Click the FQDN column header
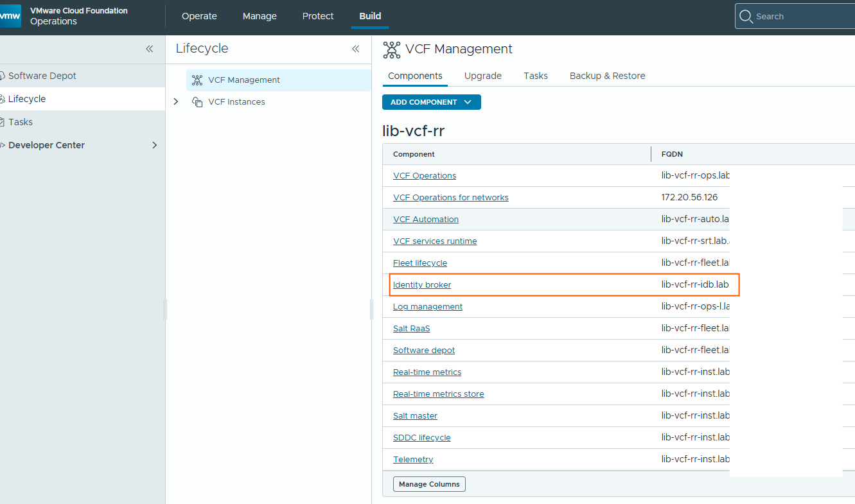This screenshot has height=504, width=855. [x=672, y=154]
